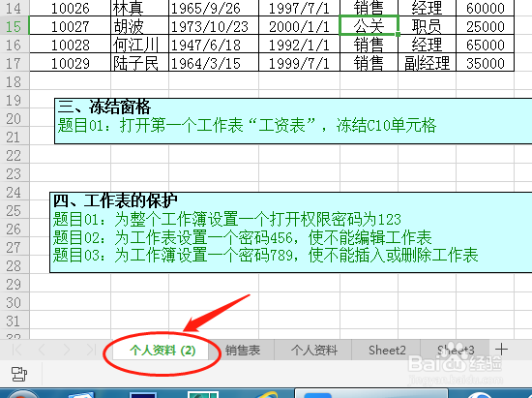Image resolution: width=532 pixels, height=398 pixels.
Task: Select birth date cell 1964/3/15
Action: [x=214, y=63]
